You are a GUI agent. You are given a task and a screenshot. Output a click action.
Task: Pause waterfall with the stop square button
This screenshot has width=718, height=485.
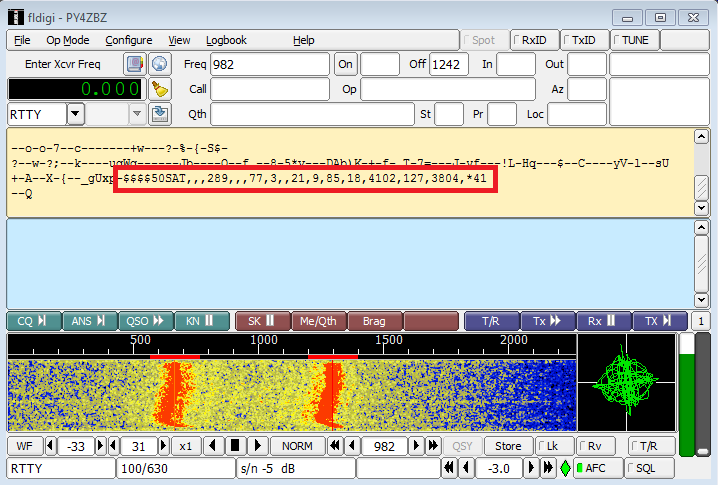234,445
